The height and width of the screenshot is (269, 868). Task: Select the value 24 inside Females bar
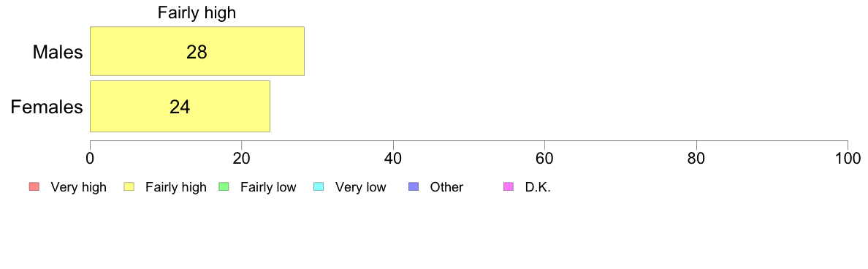tap(180, 107)
